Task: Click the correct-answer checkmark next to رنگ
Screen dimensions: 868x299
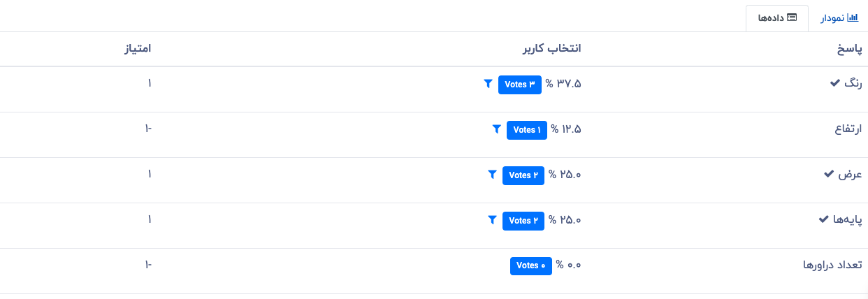Action: [834, 83]
